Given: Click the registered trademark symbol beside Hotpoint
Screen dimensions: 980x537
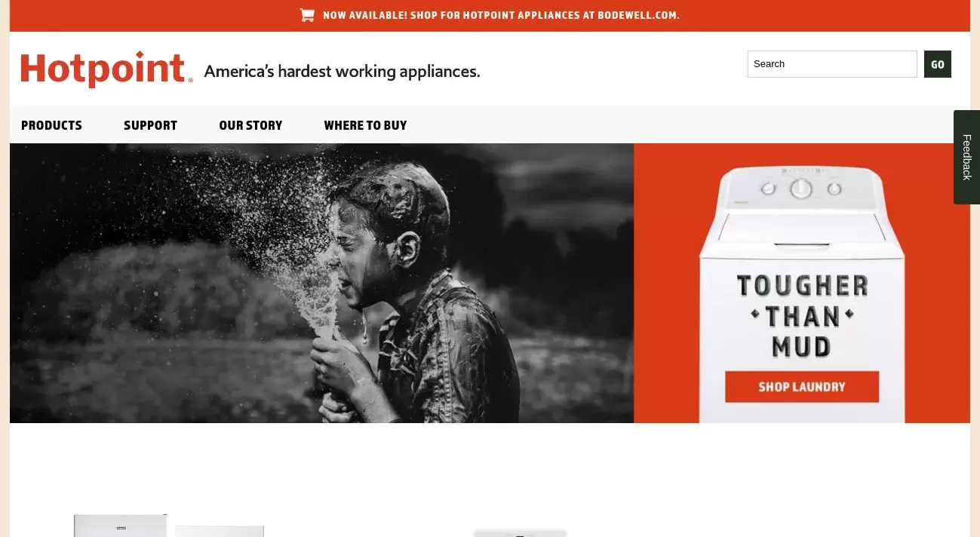Looking at the screenshot, I should 190,79.
